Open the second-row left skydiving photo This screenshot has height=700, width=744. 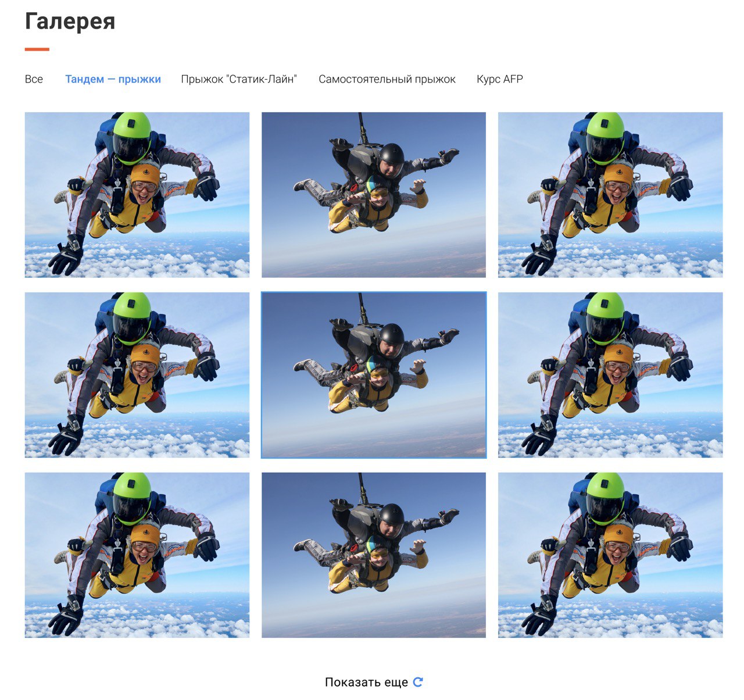point(137,375)
